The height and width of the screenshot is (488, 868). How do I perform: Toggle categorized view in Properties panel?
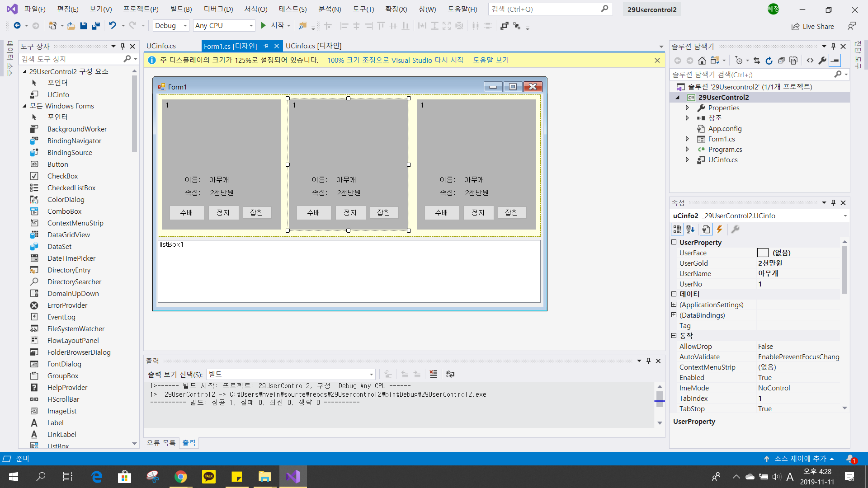click(677, 230)
